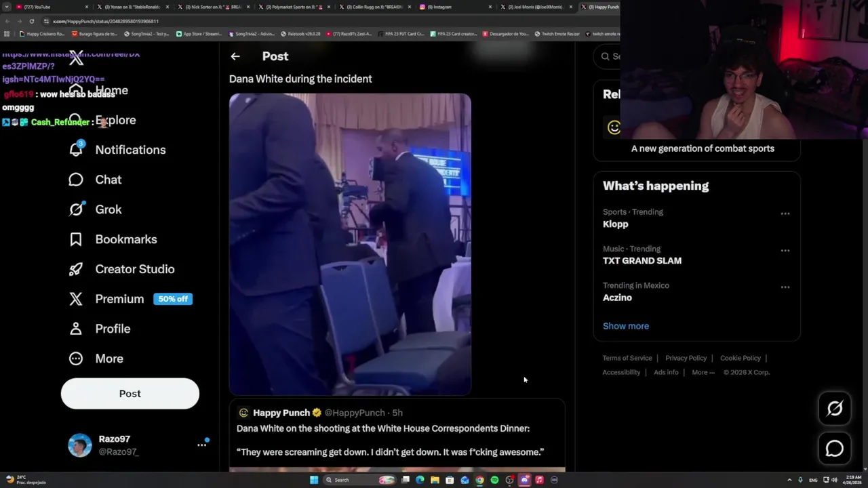Click the white Post compose button
Viewport: 868px width, 488px height.
(130, 394)
